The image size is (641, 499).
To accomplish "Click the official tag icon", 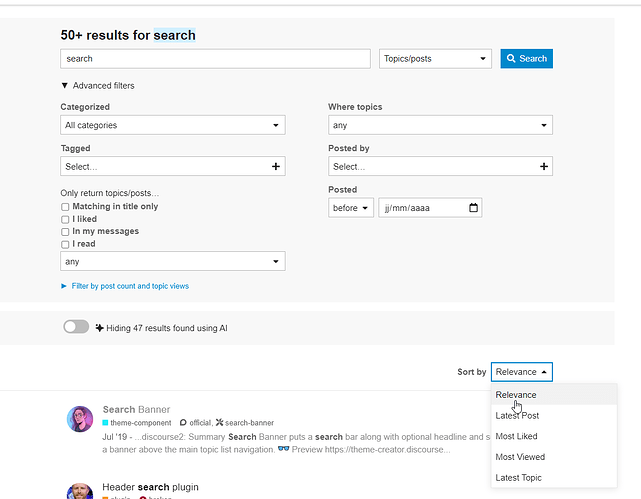I will tap(183, 423).
